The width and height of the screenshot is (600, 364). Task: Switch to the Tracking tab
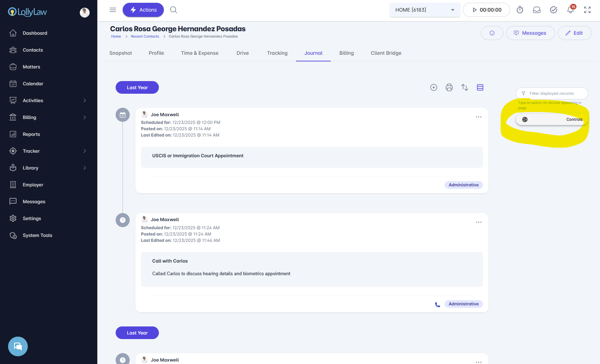[x=277, y=53]
